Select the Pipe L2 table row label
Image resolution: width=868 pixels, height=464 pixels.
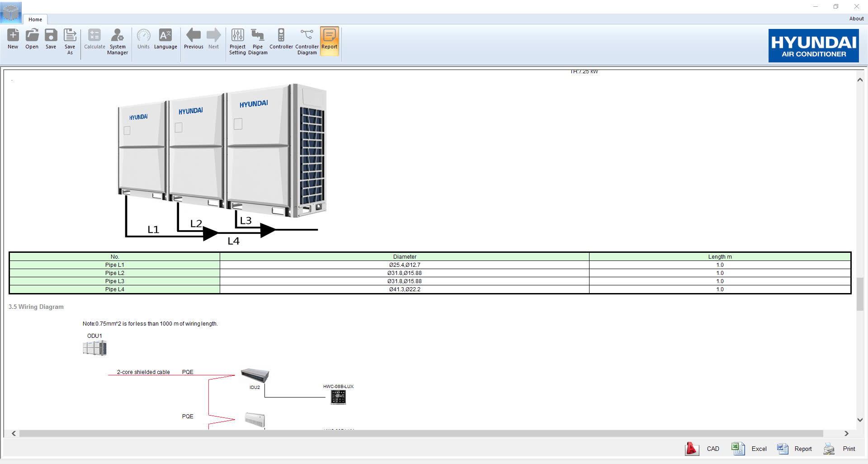tap(114, 273)
